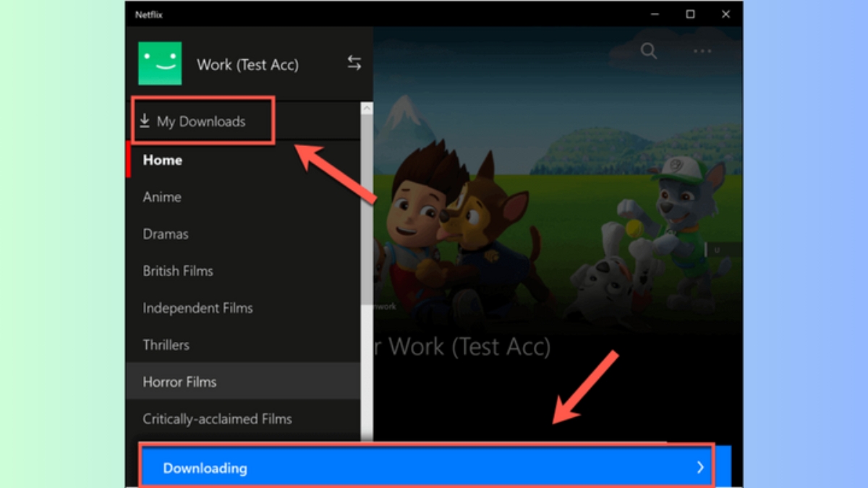
Task: Expand the Downloading bar chevron
Action: point(699,467)
